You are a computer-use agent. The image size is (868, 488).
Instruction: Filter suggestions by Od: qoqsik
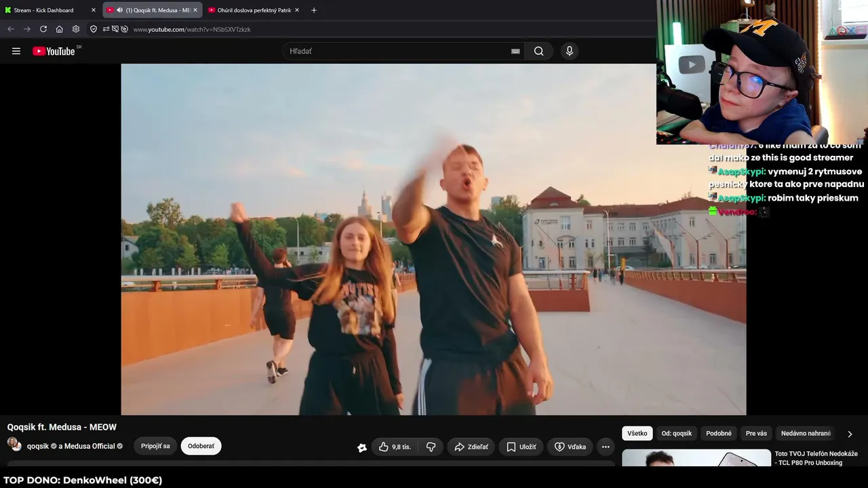[x=677, y=433]
